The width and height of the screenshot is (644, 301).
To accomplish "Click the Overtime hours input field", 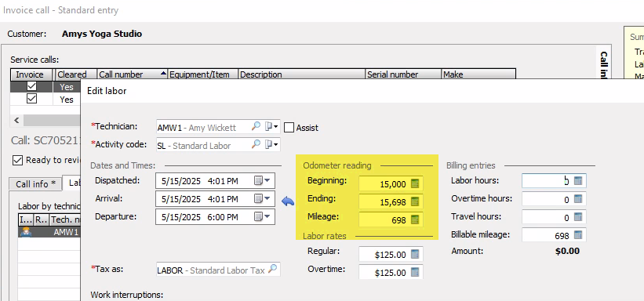I will tap(554, 199).
